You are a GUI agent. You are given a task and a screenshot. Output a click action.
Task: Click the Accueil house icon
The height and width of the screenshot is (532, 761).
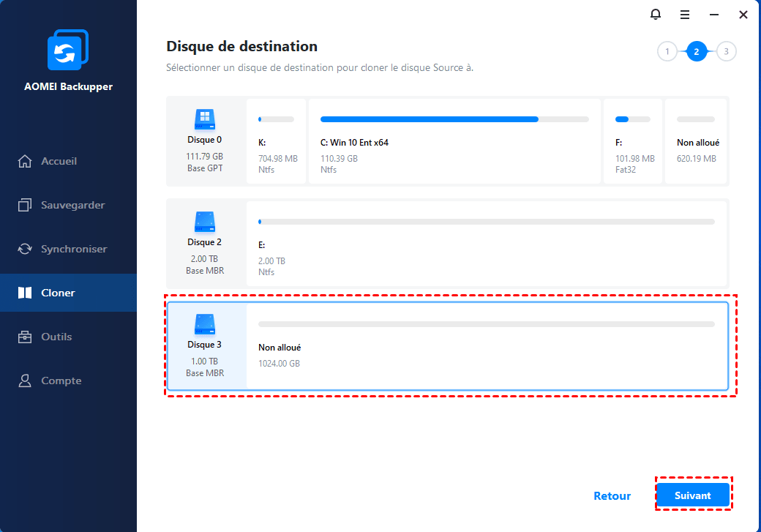point(25,161)
